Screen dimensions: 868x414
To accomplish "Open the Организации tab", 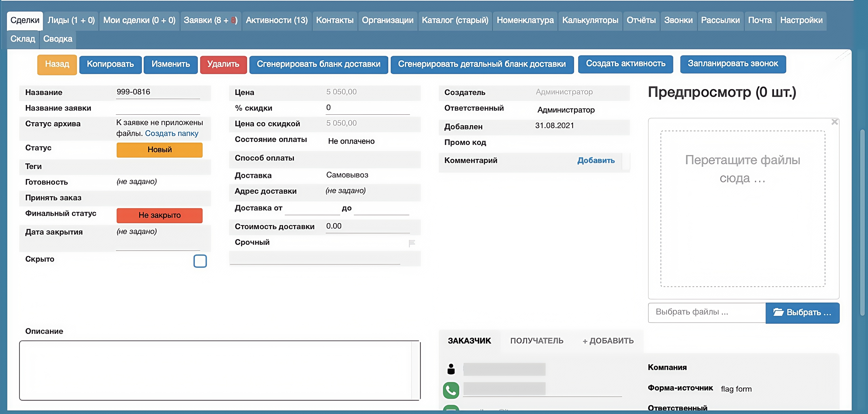I will [x=388, y=21].
